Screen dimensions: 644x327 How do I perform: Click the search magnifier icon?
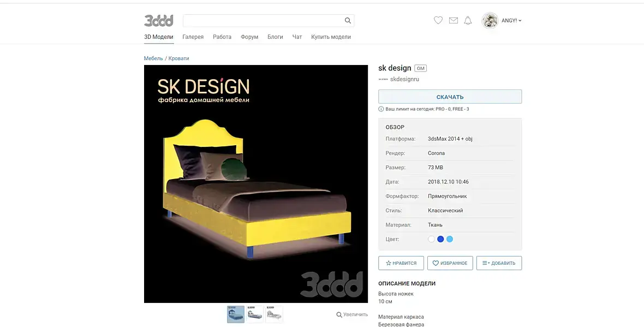(348, 21)
